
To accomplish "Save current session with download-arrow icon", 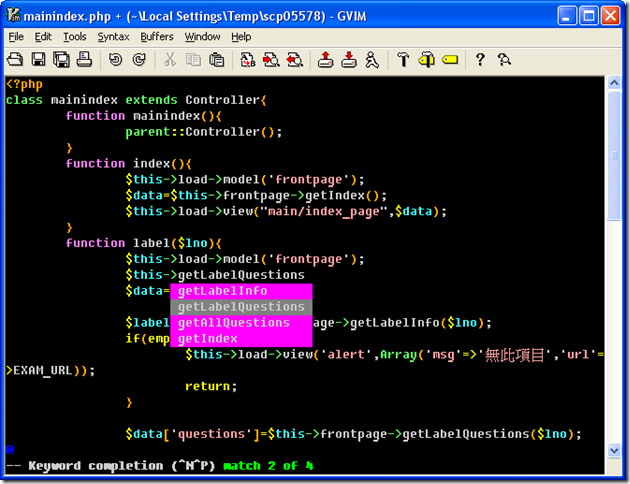I will (x=349, y=60).
